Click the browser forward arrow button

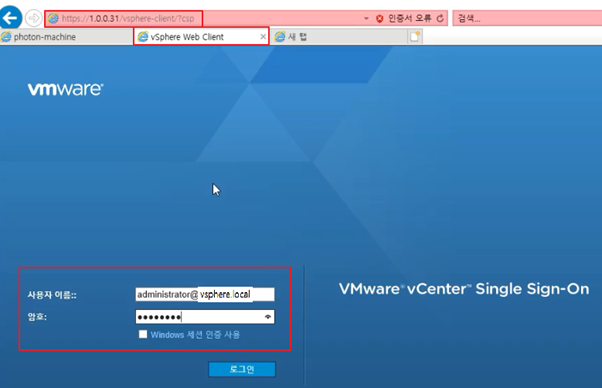33,18
